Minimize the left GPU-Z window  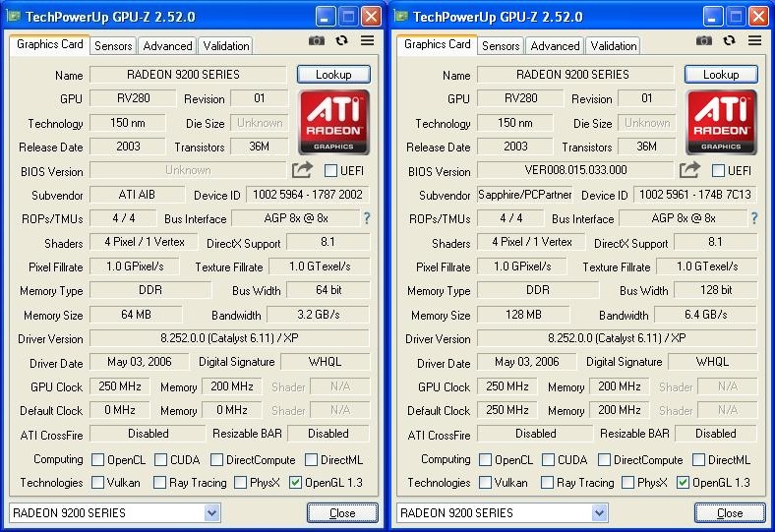point(326,17)
